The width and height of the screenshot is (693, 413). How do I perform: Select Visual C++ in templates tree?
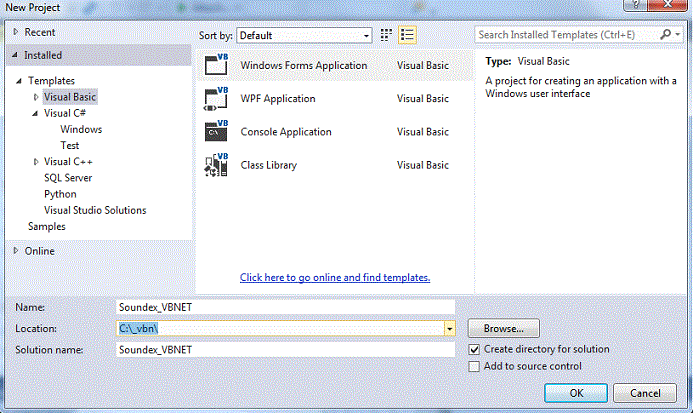68,162
